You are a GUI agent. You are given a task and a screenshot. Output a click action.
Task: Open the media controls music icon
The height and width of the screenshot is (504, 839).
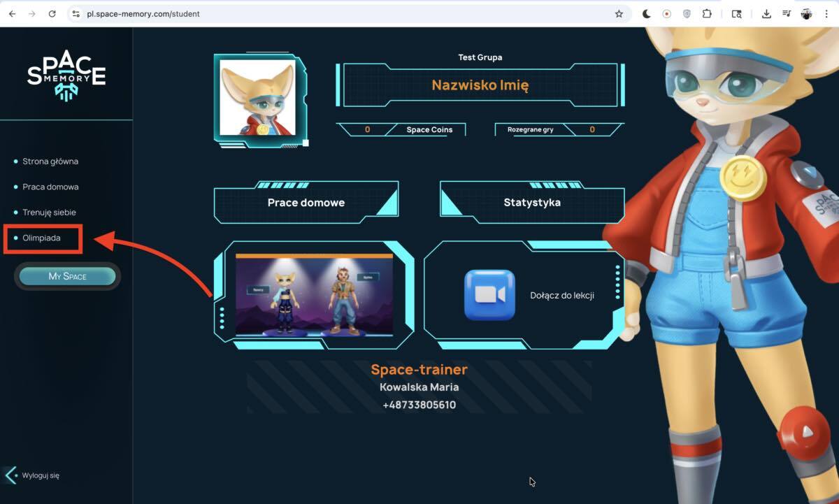(787, 13)
